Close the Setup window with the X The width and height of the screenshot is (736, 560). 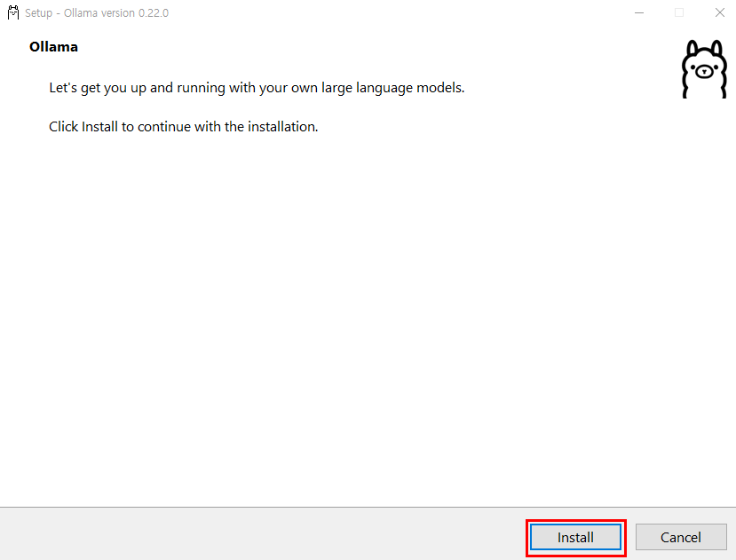(719, 12)
